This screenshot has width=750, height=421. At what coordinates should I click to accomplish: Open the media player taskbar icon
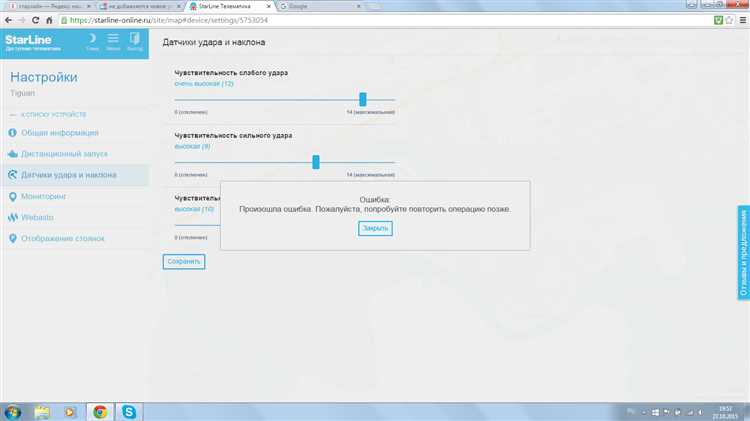pos(70,412)
